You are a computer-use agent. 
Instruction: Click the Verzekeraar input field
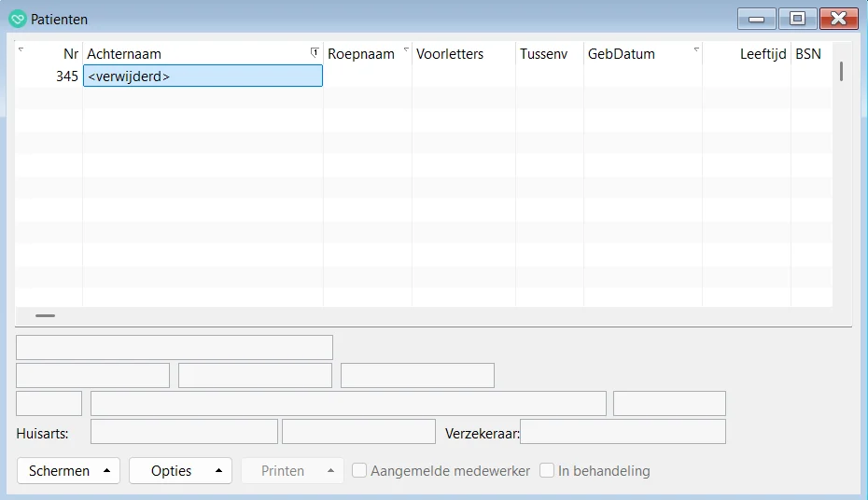pyautogui.click(x=623, y=432)
